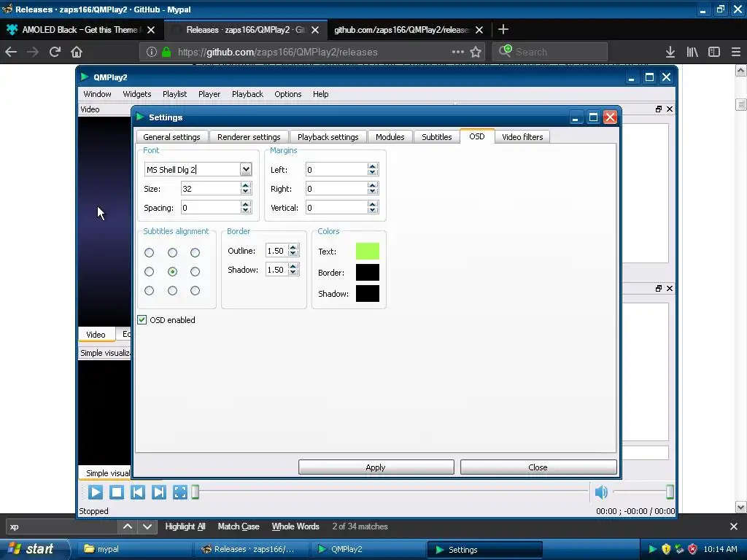
Task: Find previous match arrow in find bar
Action: pyautogui.click(x=128, y=526)
